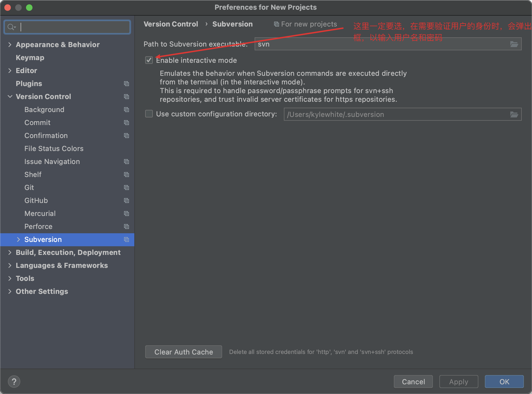
Task: Click Subversion in the breadcrumb
Action: pos(232,24)
